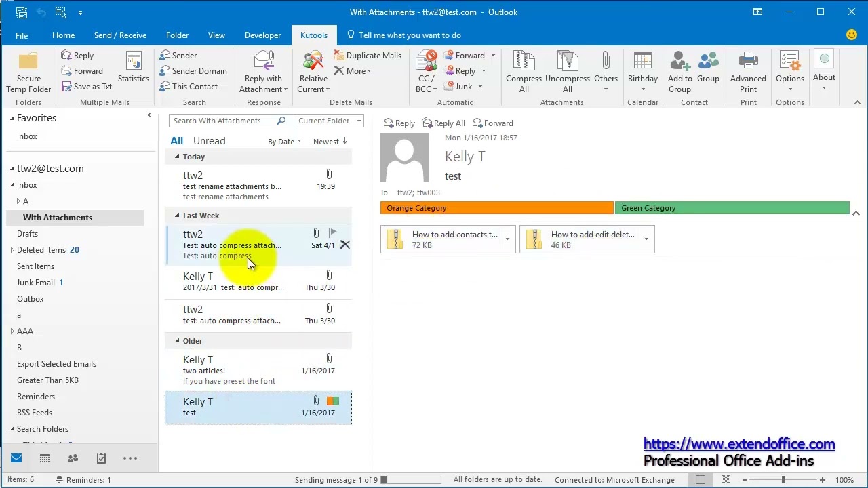Expand Deleted Items folder
Image resolution: width=868 pixels, height=488 pixels.
point(12,250)
